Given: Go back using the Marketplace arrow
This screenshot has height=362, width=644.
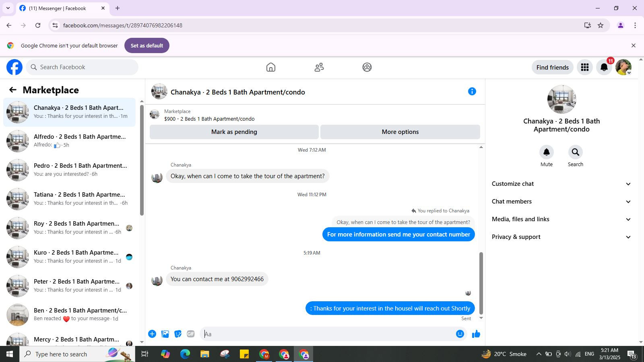Looking at the screenshot, I should (13, 90).
